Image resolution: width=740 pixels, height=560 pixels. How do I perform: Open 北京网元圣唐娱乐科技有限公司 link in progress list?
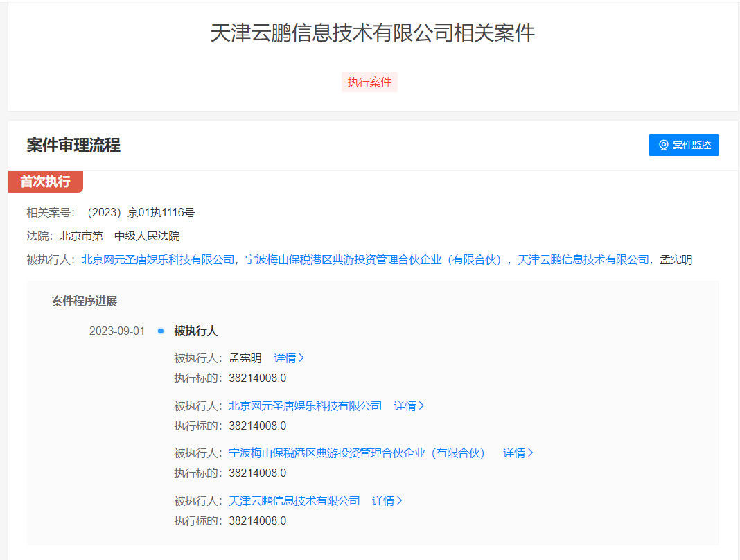click(x=306, y=406)
